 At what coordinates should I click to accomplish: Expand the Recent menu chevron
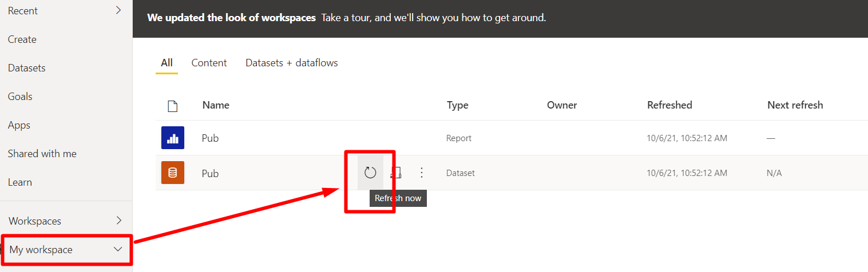(118, 10)
